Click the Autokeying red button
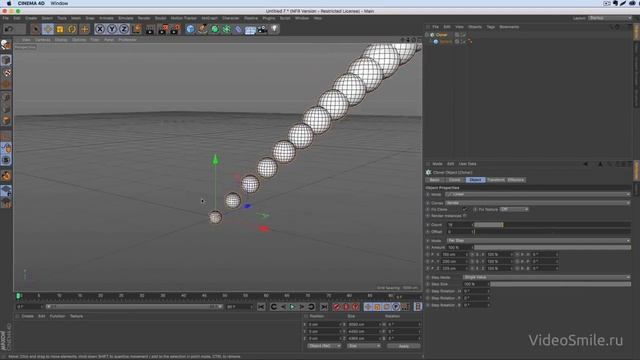 346,307
